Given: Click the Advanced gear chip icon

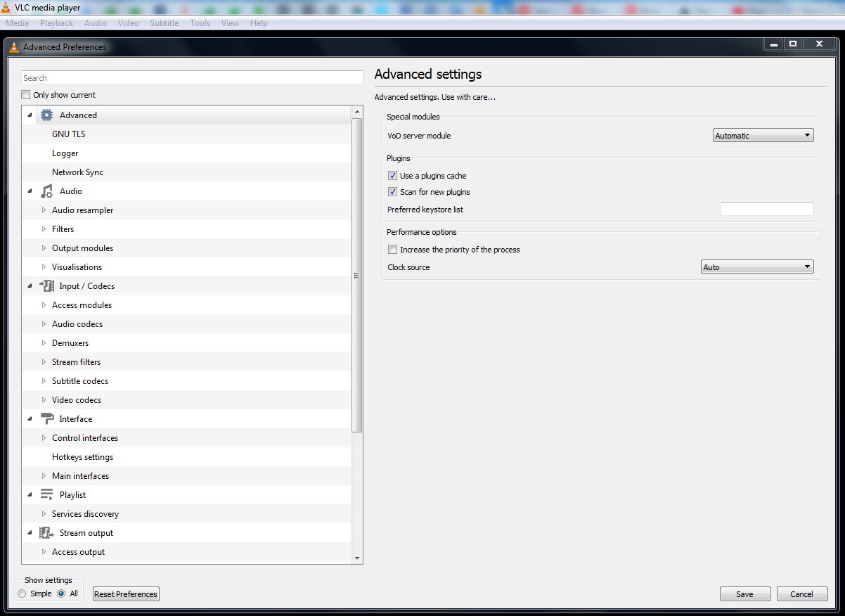Looking at the screenshot, I should 46,115.
